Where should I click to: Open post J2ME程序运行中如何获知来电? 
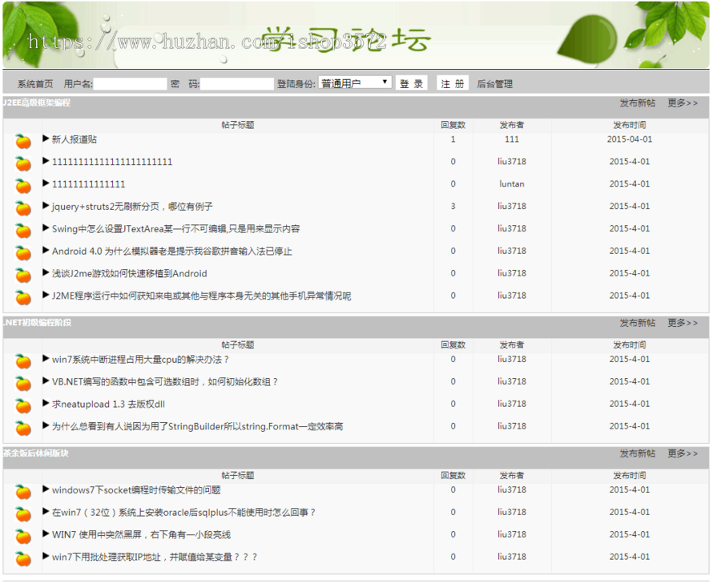click(201, 296)
